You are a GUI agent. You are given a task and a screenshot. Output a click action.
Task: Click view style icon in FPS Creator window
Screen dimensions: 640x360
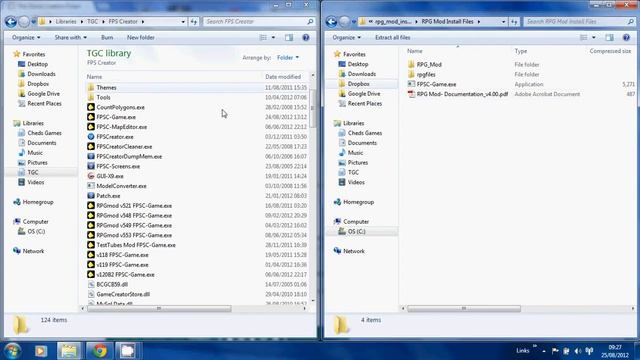tap(263, 38)
